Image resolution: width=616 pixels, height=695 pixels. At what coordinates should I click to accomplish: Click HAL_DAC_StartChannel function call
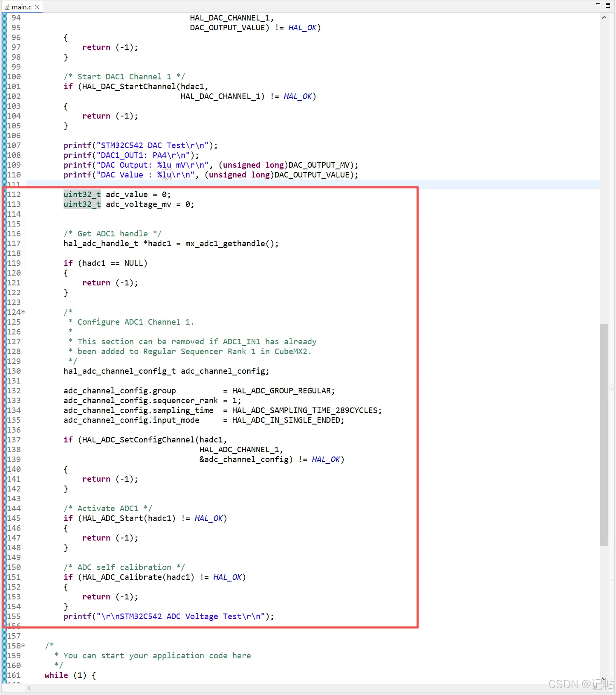129,87
